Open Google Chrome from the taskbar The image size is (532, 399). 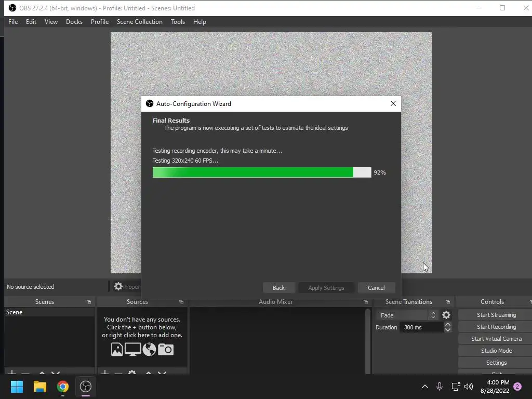pyautogui.click(x=63, y=387)
